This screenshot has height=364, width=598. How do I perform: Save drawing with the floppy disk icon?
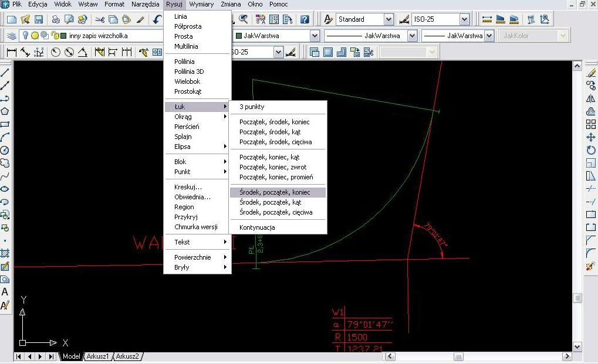pos(39,19)
